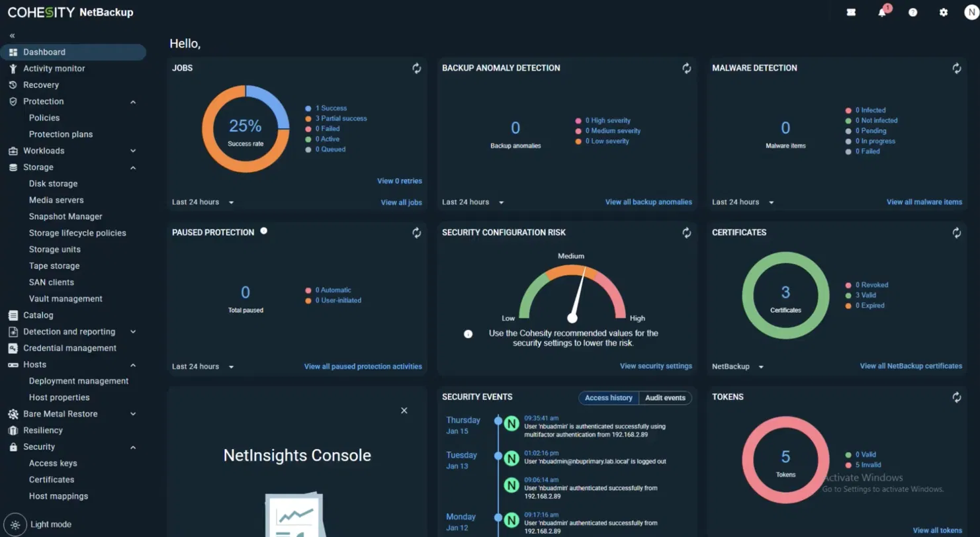This screenshot has width=980, height=537.
Task: Click the 3 Partial success legend entry
Action: 336,118
